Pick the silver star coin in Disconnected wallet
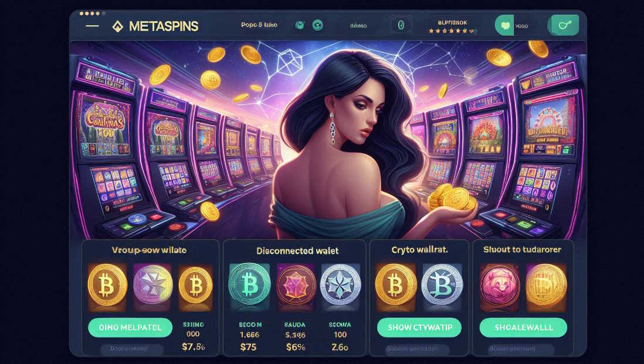This screenshot has height=364, width=644. [x=341, y=284]
